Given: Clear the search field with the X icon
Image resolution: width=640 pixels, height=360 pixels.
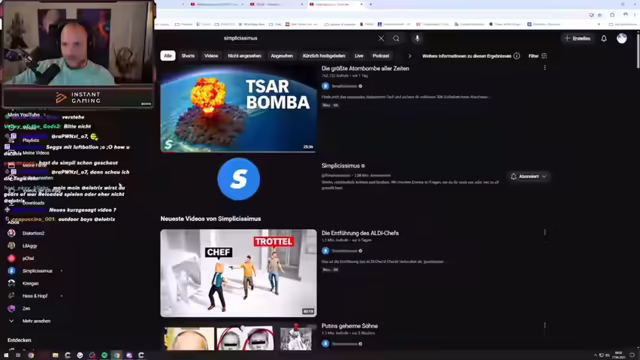Looking at the screenshot, I should [x=381, y=38].
